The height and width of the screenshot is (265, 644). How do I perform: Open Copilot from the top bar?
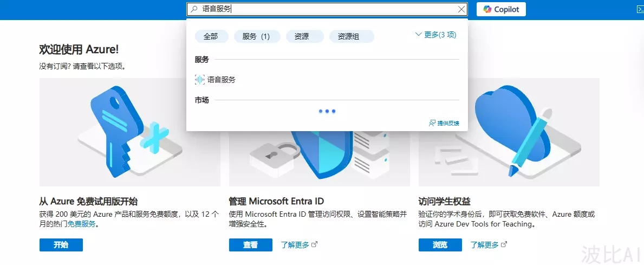[501, 9]
